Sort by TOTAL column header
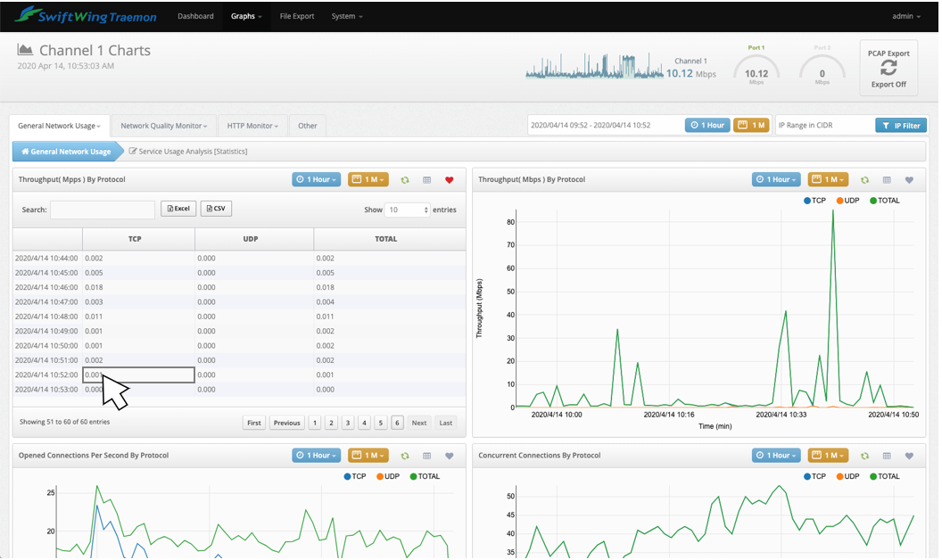The height and width of the screenshot is (560, 942). click(389, 239)
